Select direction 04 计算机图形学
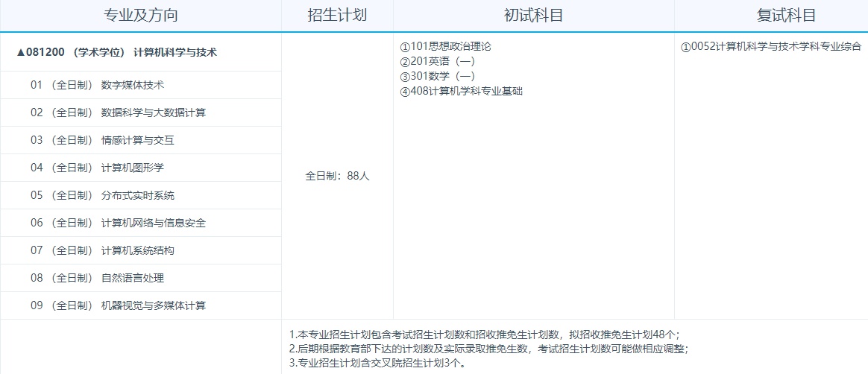 pyautogui.click(x=97, y=168)
